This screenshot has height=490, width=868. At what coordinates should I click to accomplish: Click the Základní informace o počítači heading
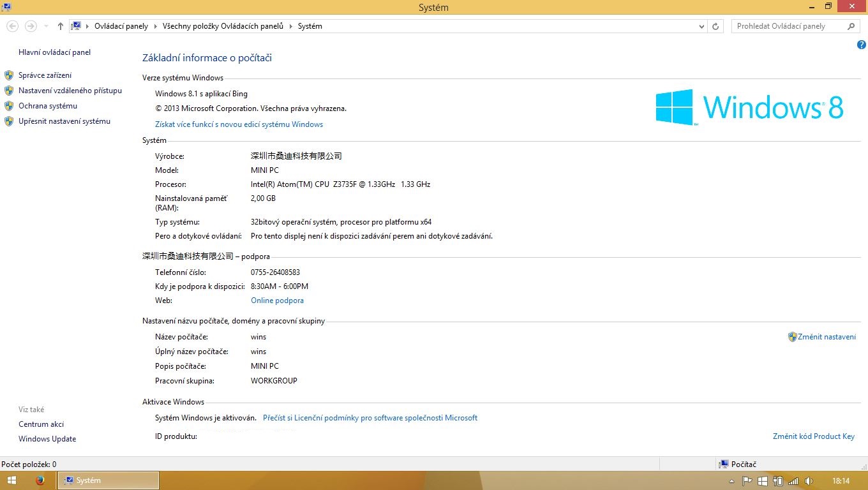coord(207,58)
